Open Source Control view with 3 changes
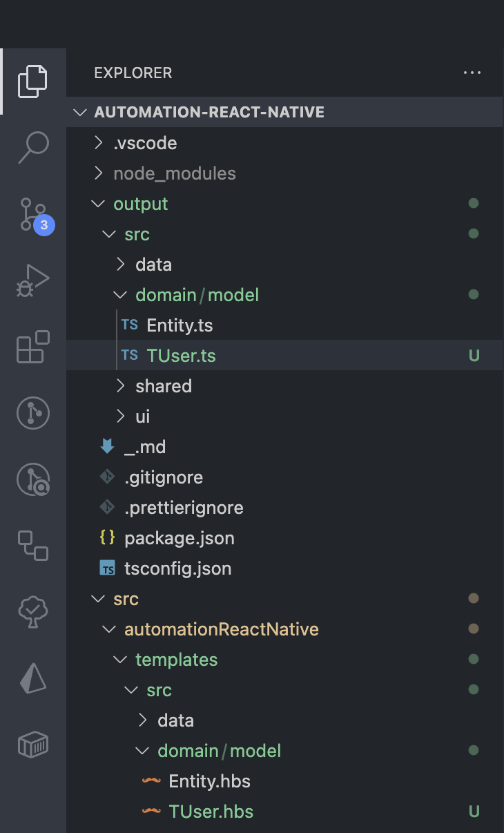 [x=32, y=214]
